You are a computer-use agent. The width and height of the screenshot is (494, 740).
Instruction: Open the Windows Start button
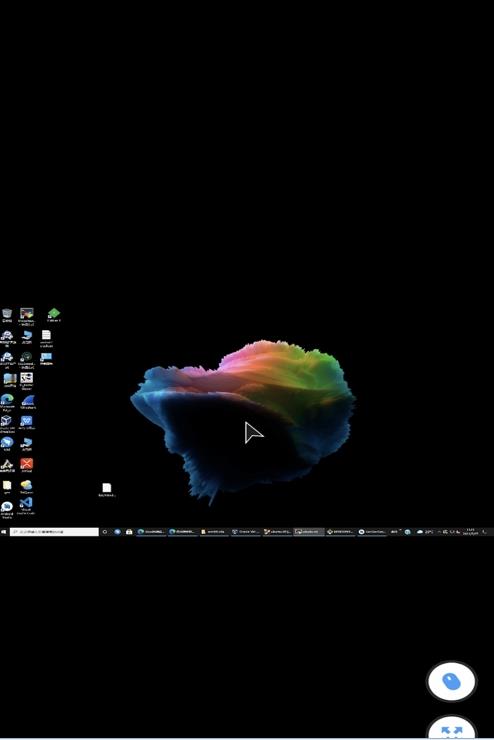click(4, 531)
